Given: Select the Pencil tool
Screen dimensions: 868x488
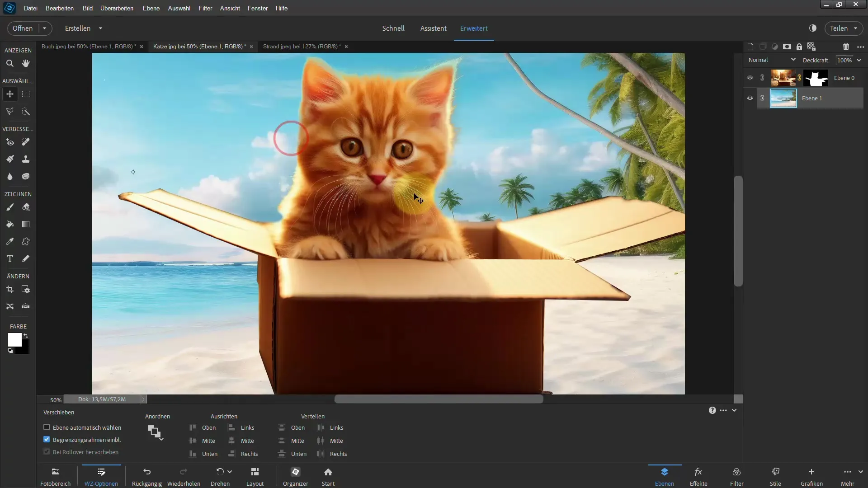Looking at the screenshot, I should (26, 258).
